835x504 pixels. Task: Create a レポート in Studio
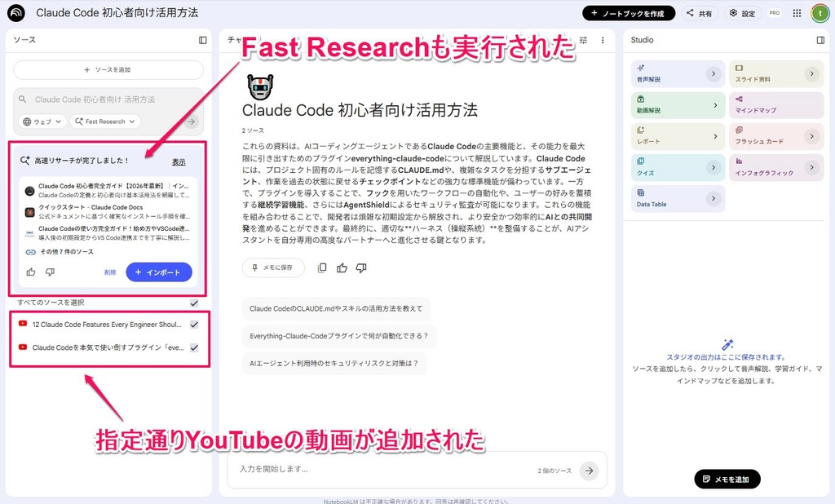pyautogui.click(x=678, y=136)
